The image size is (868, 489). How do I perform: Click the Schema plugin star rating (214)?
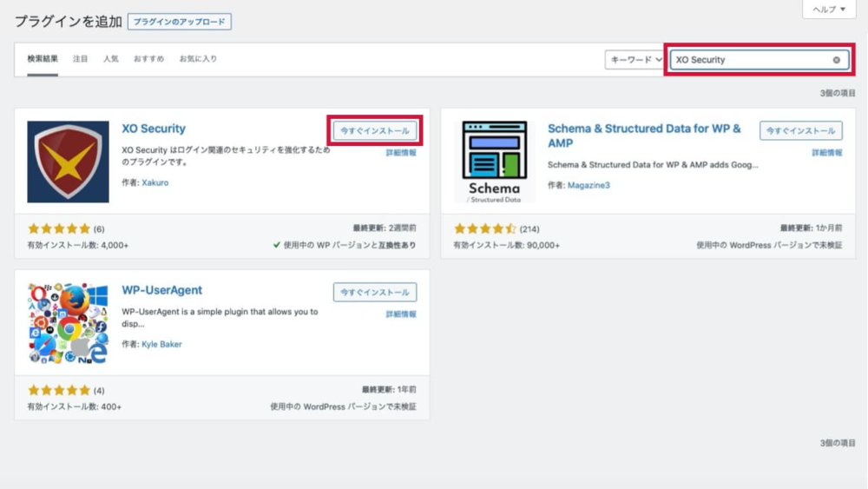click(485, 228)
